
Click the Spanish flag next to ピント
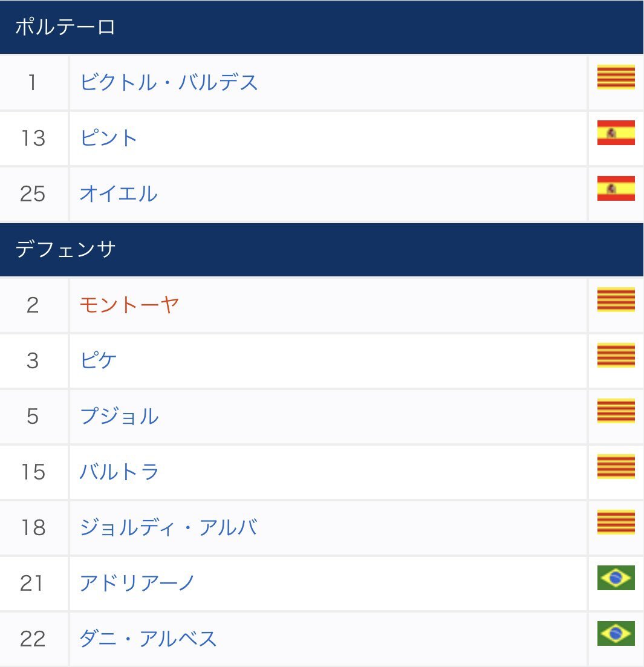(x=616, y=132)
